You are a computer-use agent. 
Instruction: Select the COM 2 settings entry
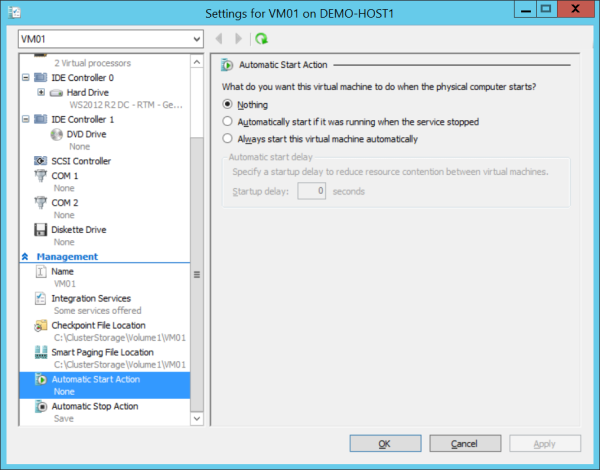click(64, 202)
